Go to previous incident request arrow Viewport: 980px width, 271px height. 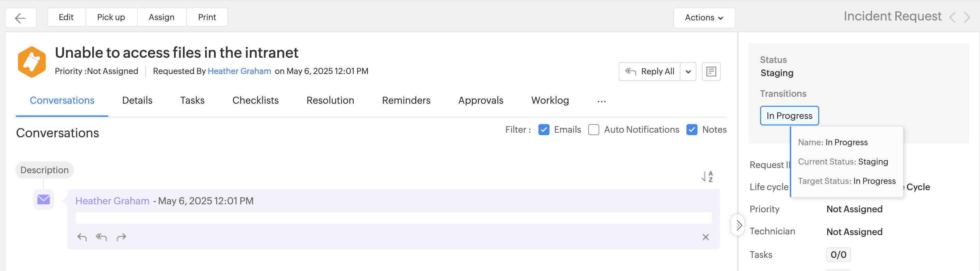click(x=953, y=18)
